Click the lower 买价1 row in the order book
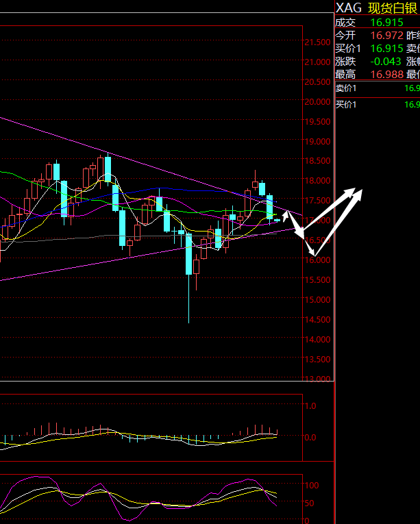The width and height of the screenshot is (420, 524). click(378, 105)
